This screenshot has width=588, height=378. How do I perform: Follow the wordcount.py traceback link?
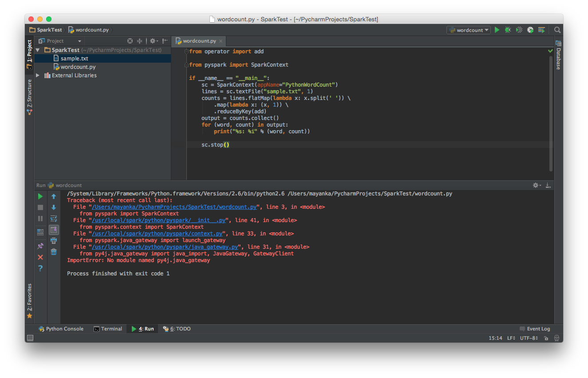click(x=174, y=207)
